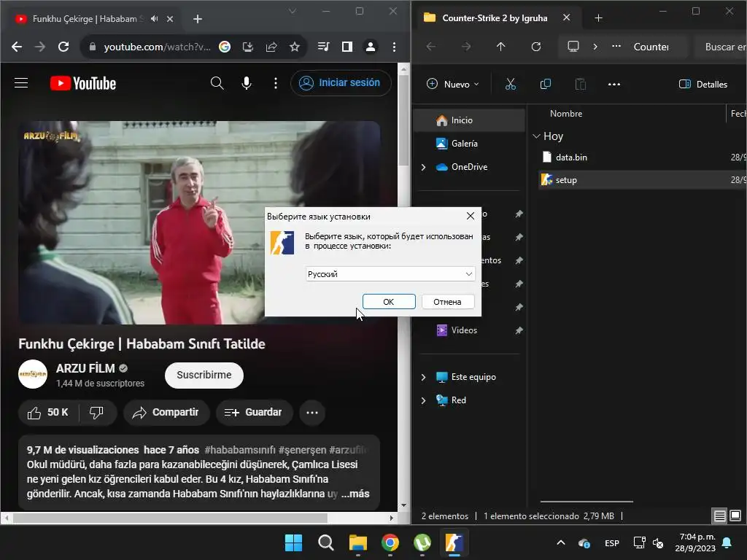The image size is (747, 560).
Task: Open Google icon in Chrome address bar
Action: [225, 47]
